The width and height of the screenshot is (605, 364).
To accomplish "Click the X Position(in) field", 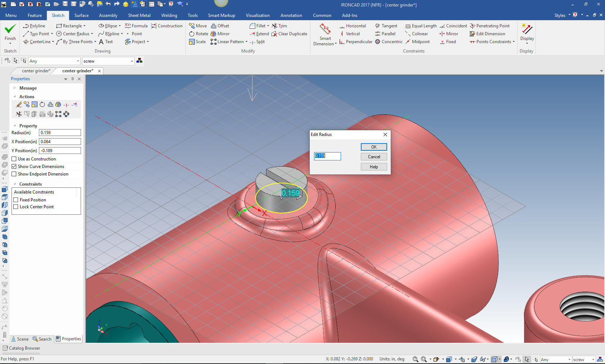I will (60, 142).
